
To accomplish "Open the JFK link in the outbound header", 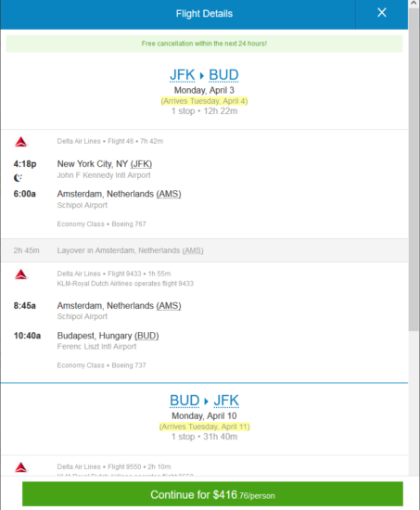I will (182, 75).
